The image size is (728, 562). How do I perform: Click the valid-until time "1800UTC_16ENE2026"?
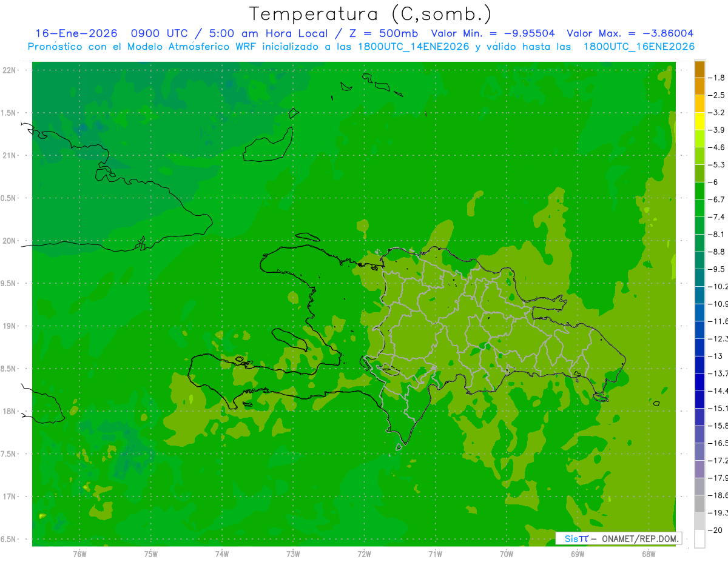(639, 47)
